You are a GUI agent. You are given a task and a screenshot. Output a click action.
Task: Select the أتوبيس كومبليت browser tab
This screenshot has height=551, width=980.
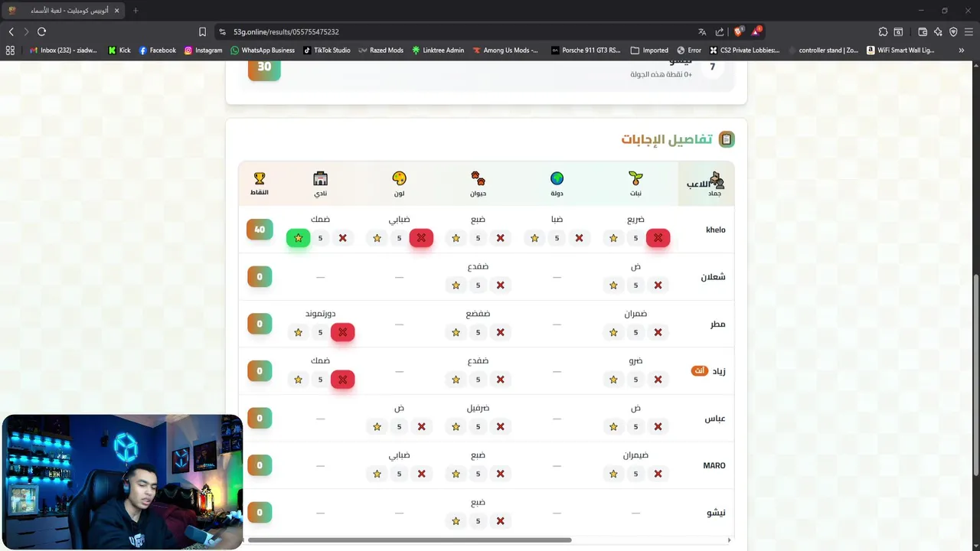point(64,11)
